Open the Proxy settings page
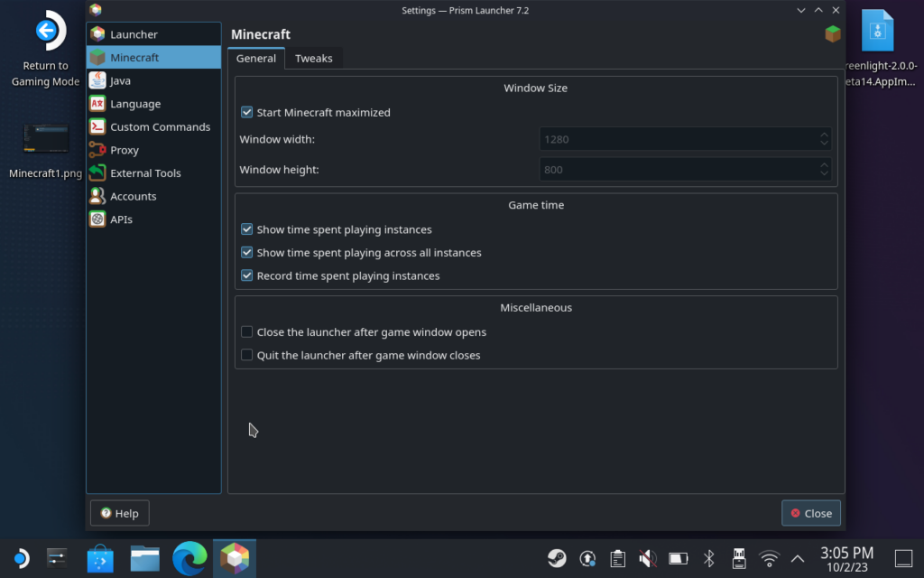 (153, 150)
